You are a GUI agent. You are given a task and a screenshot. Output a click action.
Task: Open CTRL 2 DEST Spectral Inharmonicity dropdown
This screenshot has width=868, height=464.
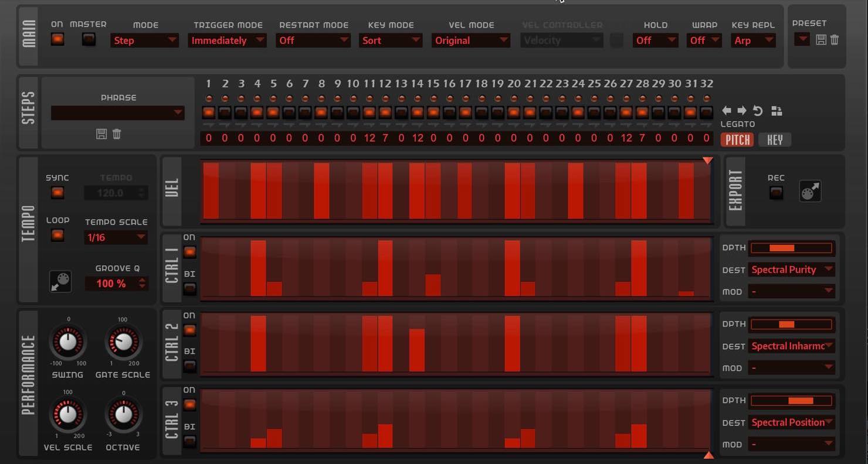(x=792, y=346)
